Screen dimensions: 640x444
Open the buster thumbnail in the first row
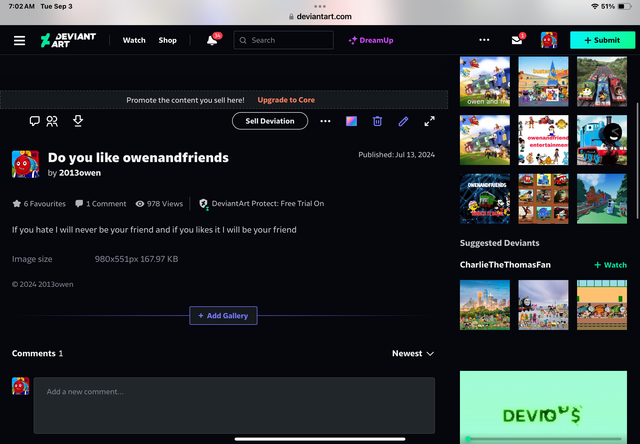543,82
